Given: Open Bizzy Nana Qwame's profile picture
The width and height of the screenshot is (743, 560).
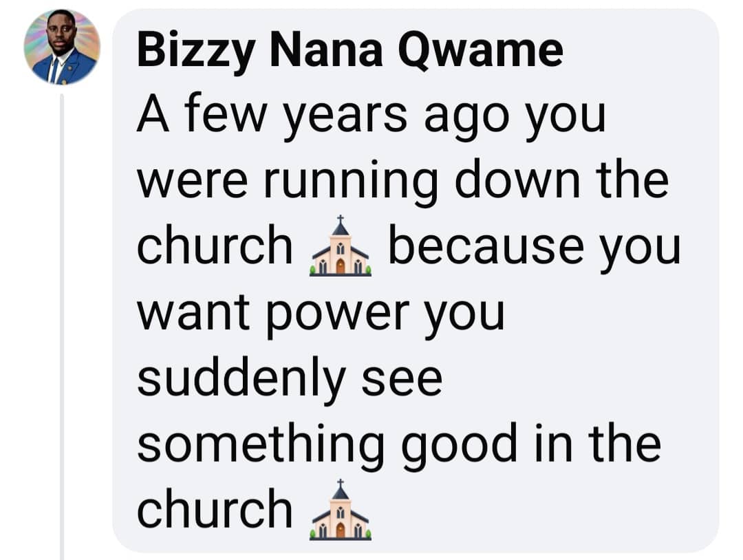Looking at the screenshot, I should click(x=62, y=47).
